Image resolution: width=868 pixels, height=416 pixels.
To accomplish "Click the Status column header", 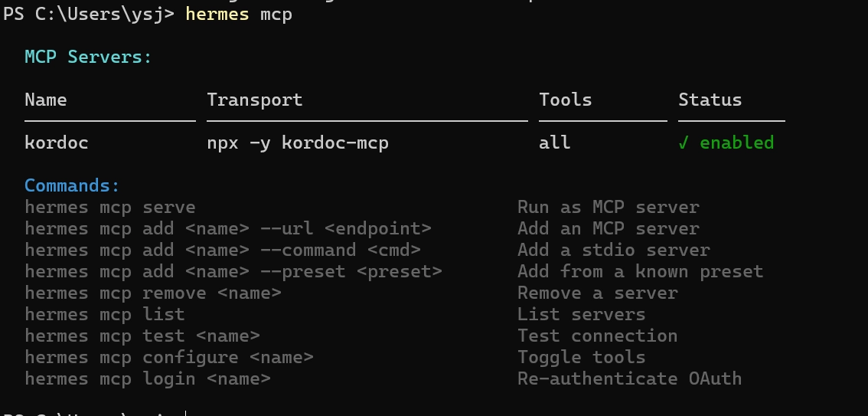I will [x=710, y=100].
